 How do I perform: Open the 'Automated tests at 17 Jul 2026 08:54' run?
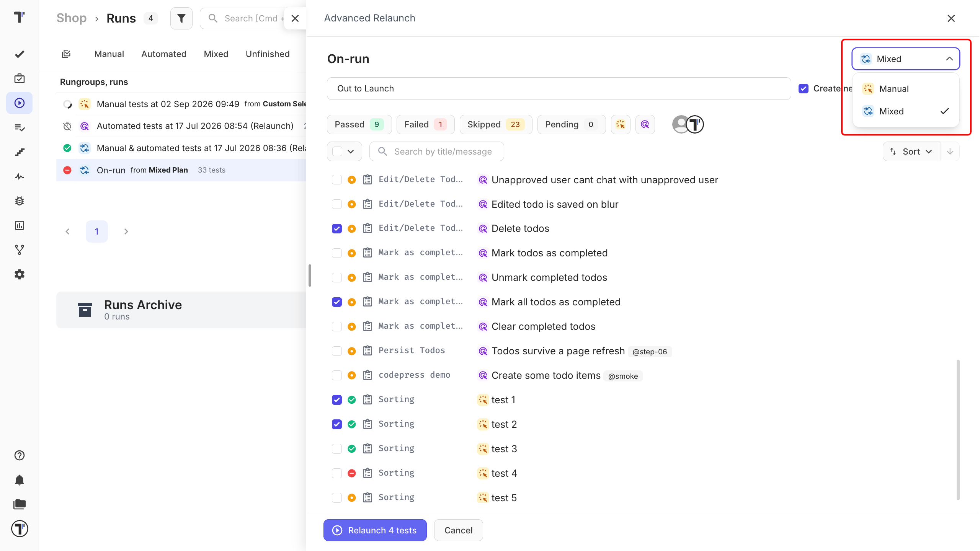(181, 126)
